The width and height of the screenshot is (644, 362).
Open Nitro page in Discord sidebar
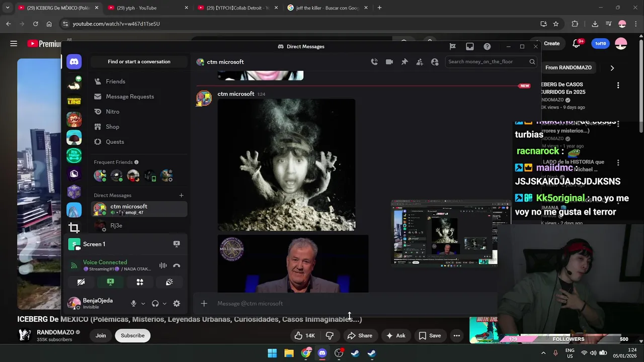(x=139, y=112)
